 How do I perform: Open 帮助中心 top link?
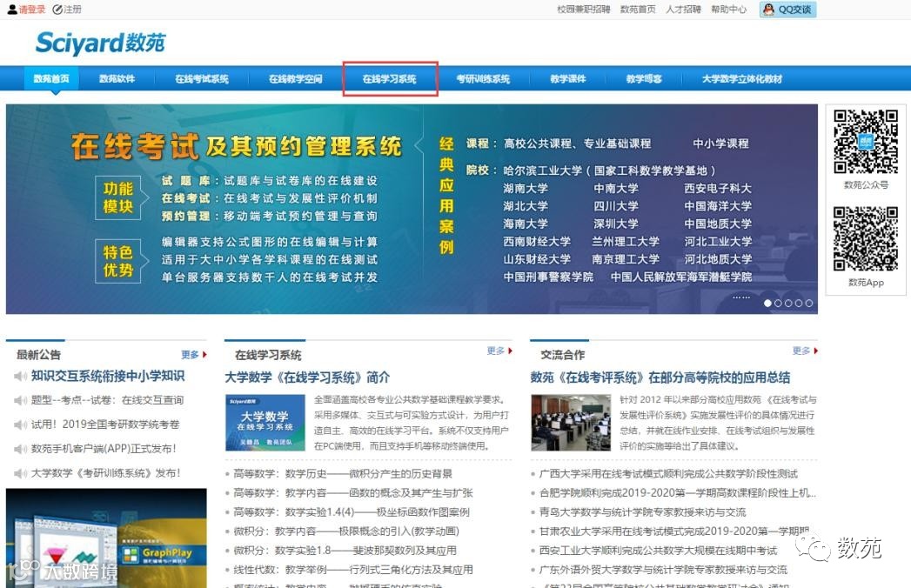pos(728,10)
